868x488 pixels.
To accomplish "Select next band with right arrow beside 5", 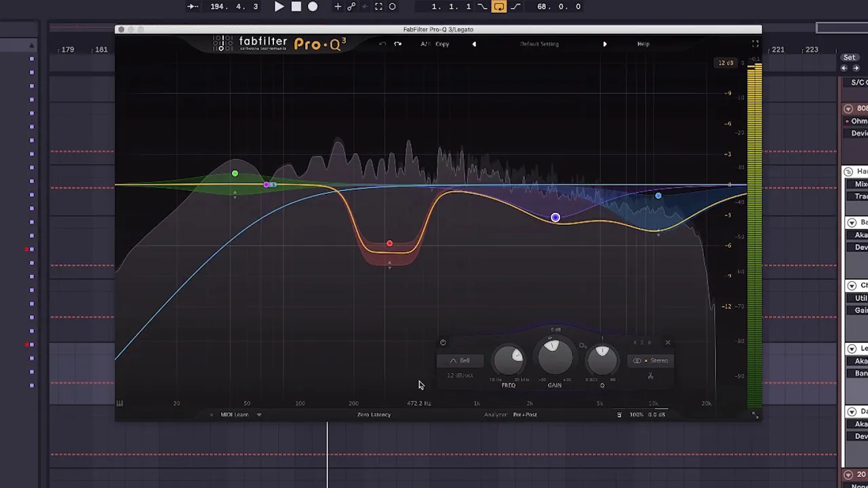I will 649,342.
